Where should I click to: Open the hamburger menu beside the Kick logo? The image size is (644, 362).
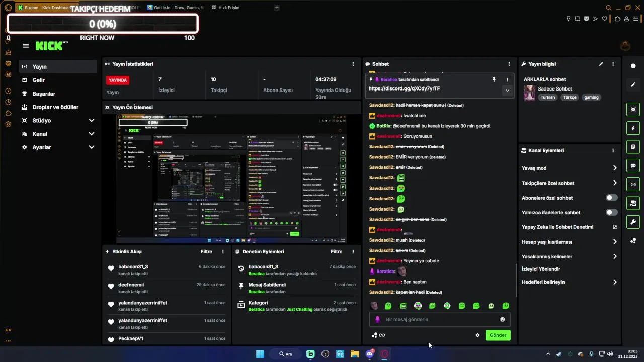26,46
